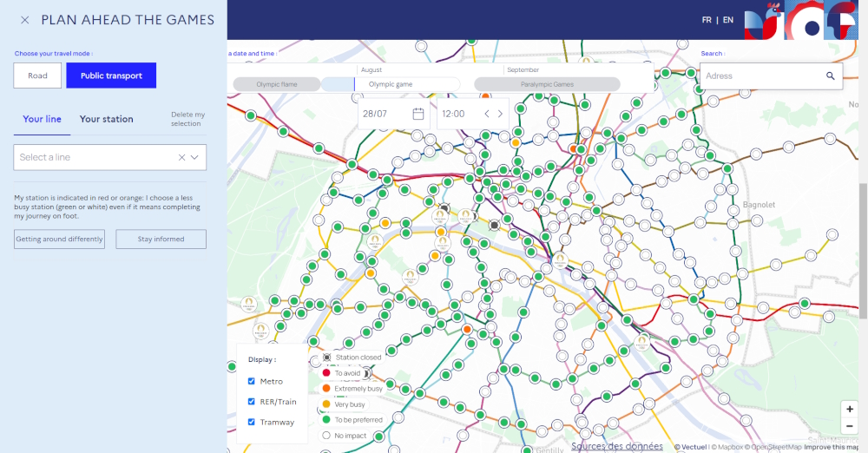Clear the Select a line field

[x=181, y=157]
